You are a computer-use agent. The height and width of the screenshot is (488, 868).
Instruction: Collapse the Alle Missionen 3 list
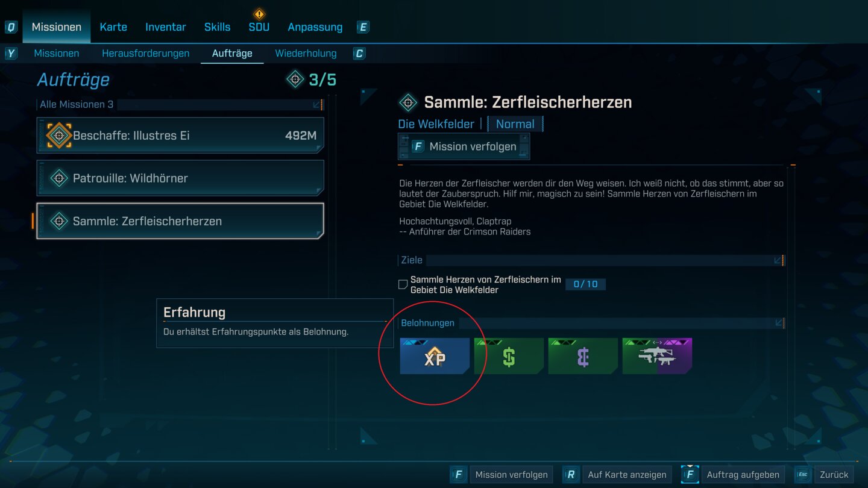317,105
